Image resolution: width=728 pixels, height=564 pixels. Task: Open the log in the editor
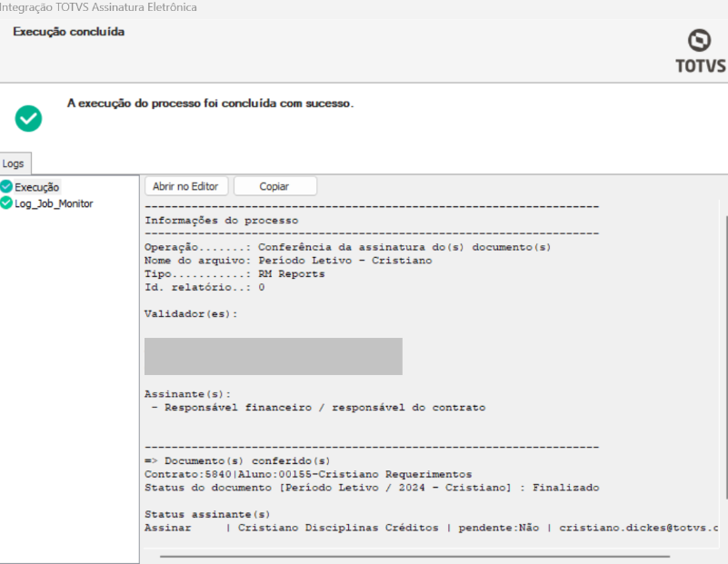pos(185,186)
